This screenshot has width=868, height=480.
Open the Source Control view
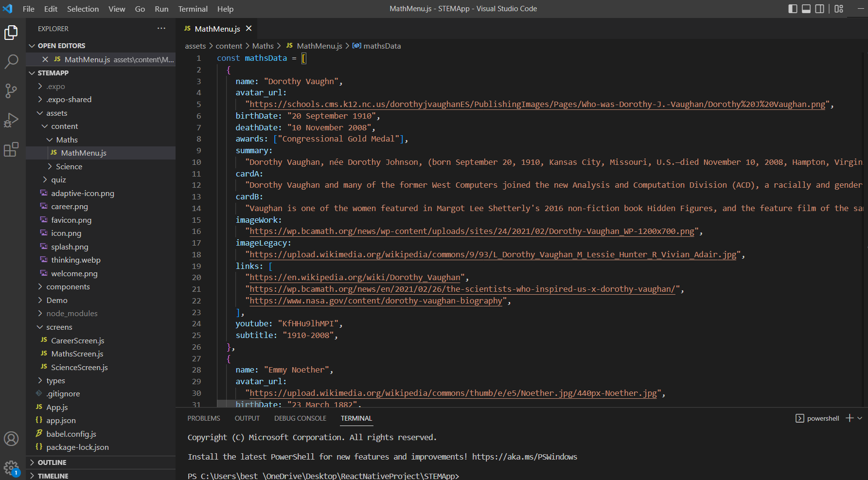point(11,90)
